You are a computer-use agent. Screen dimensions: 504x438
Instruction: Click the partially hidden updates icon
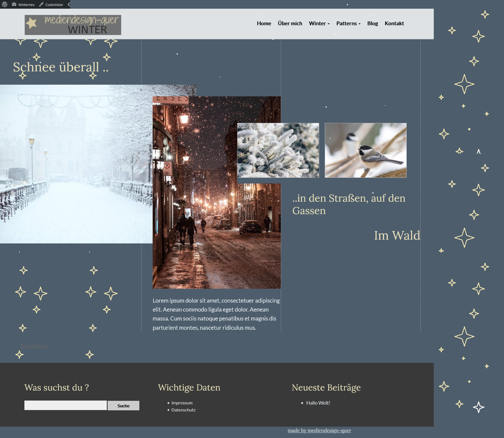pos(69,4)
